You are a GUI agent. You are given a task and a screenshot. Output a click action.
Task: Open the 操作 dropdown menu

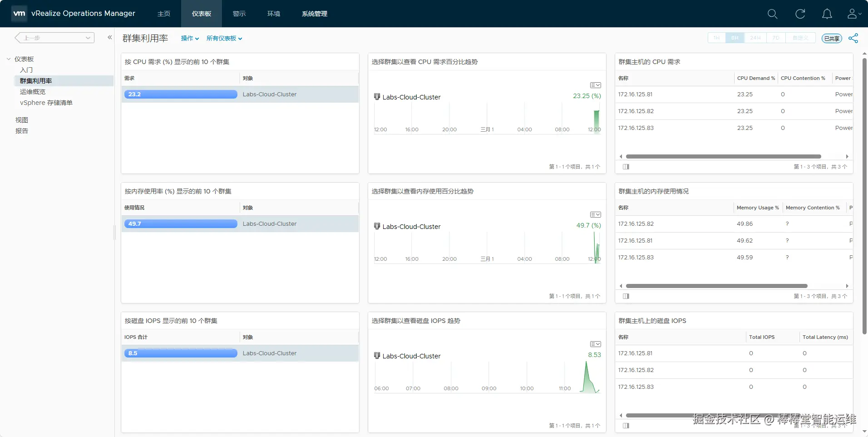[x=190, y=38]
